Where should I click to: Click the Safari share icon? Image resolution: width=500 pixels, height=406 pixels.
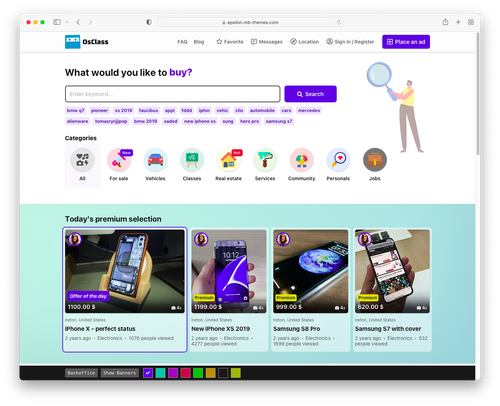coord(445,22)
